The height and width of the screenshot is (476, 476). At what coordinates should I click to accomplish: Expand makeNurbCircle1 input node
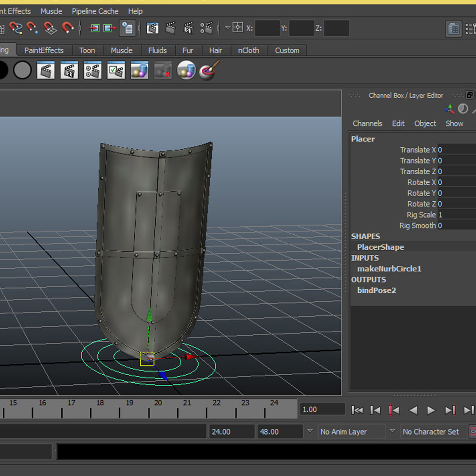coord(389,269)
